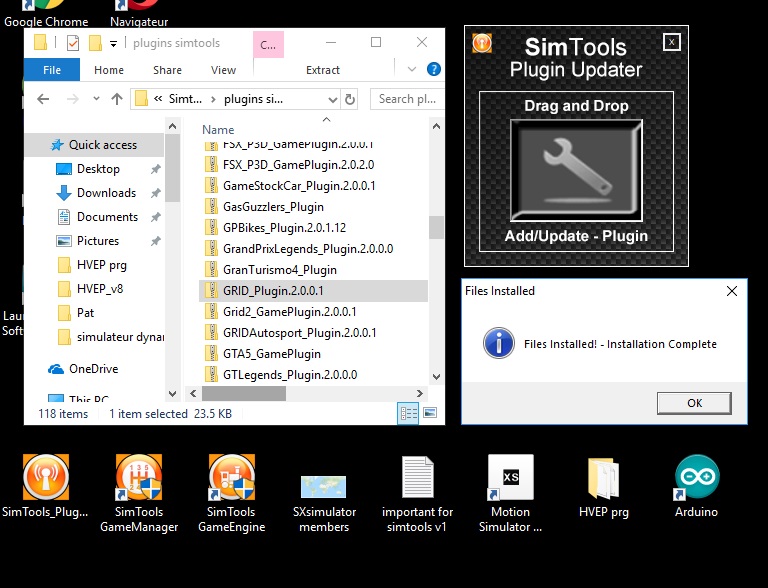Select HVEP_v8 folder in navigation pane
This screenshot has height=588, width=768.
tap(94, 289)
